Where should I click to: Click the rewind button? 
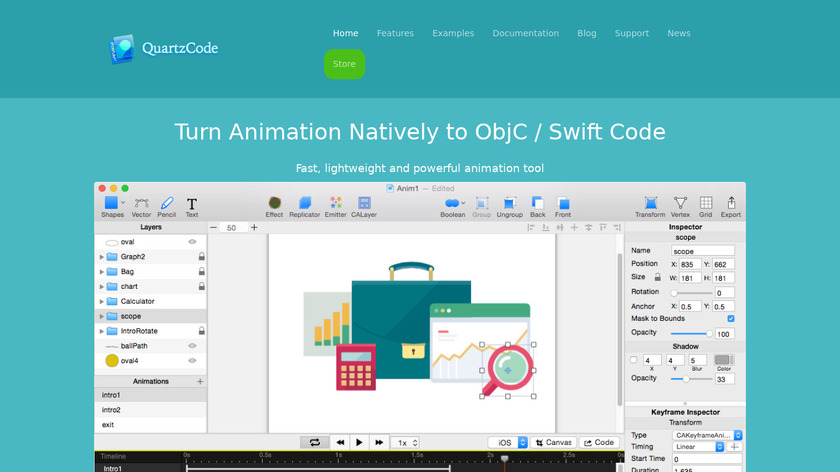point(340,443)
